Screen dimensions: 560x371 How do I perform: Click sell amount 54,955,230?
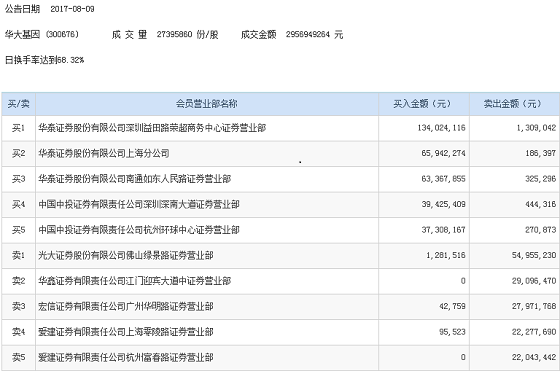[534, 256]
